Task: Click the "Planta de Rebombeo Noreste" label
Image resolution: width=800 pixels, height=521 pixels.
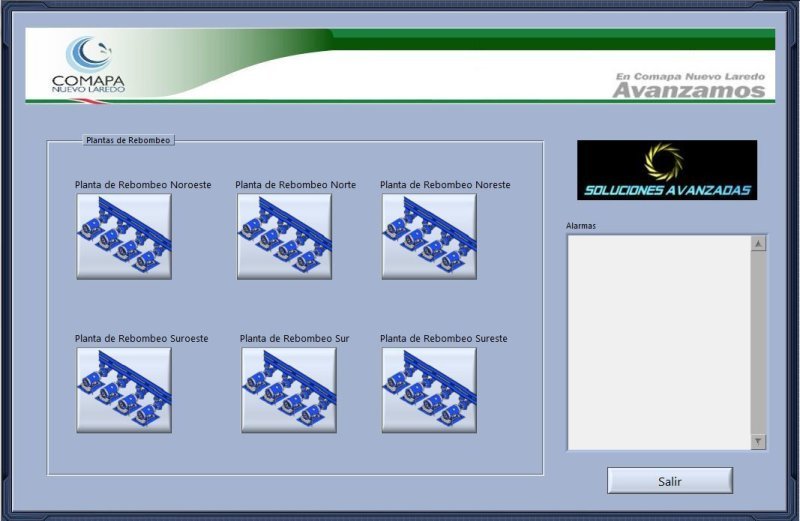Action: click(x=445, y=185)
